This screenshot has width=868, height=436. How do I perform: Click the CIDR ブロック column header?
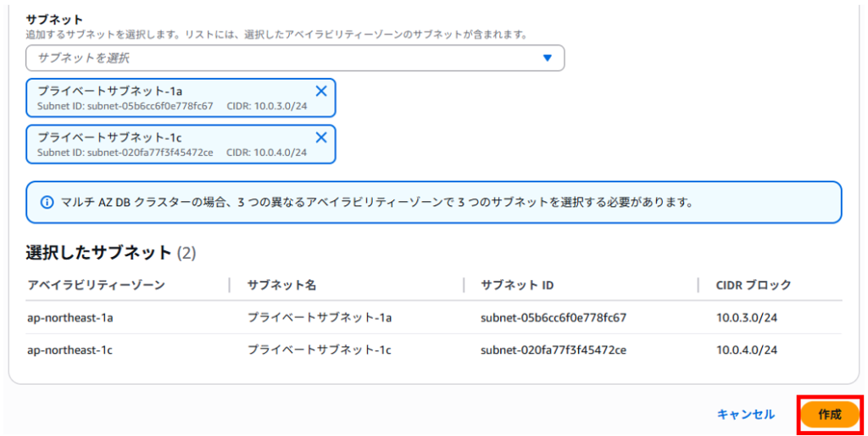click(754, 285)
